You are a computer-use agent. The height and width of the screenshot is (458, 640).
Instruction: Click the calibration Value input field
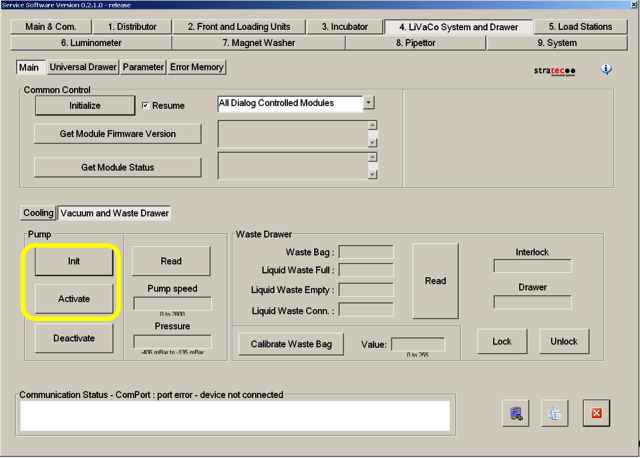418,344
